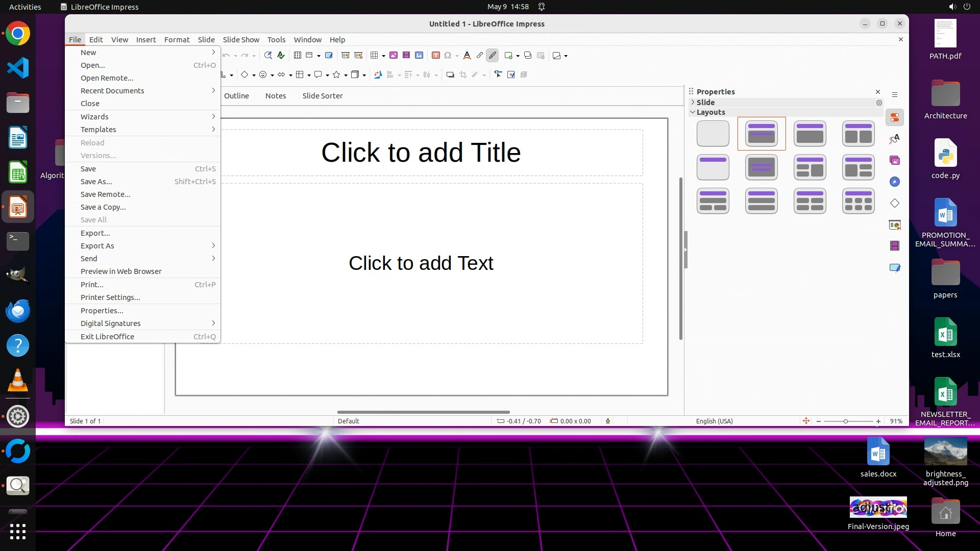Click the Insert Chart toolbar icon

coord(419,56)
